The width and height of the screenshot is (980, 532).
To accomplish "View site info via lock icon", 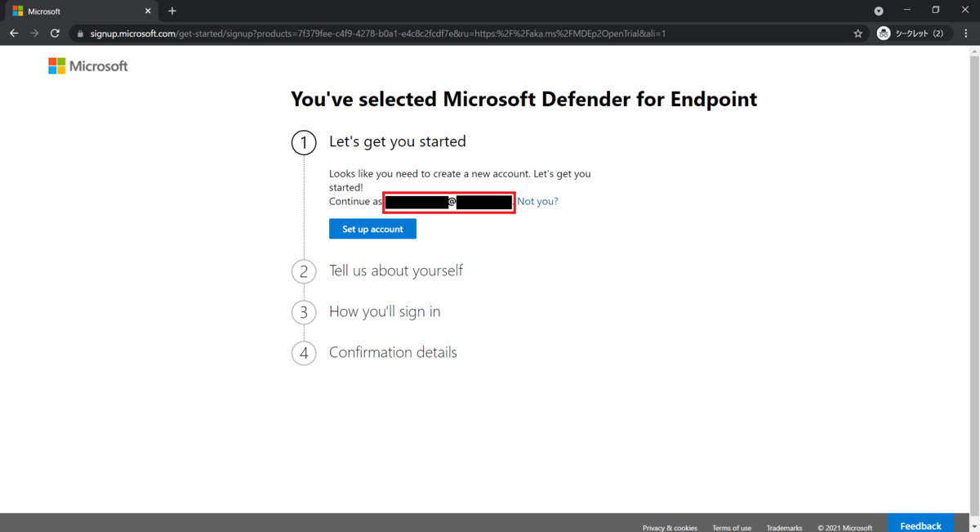I will click(80, 34).
